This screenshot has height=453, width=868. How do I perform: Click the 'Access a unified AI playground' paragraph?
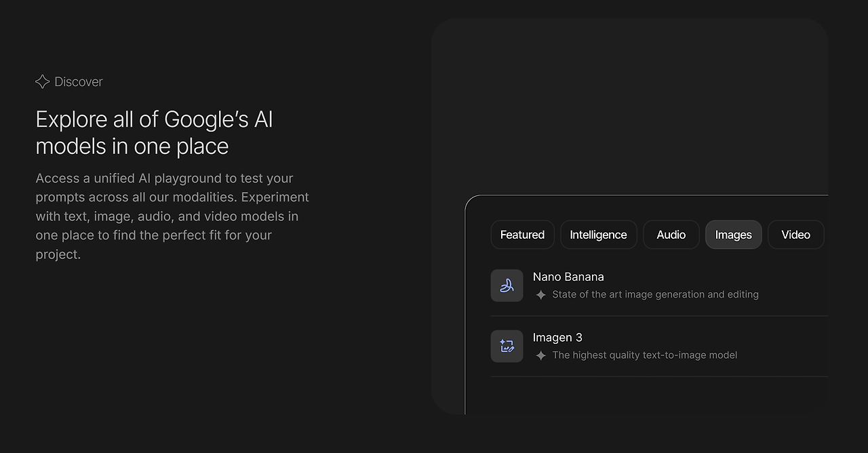tap(172, 216)
